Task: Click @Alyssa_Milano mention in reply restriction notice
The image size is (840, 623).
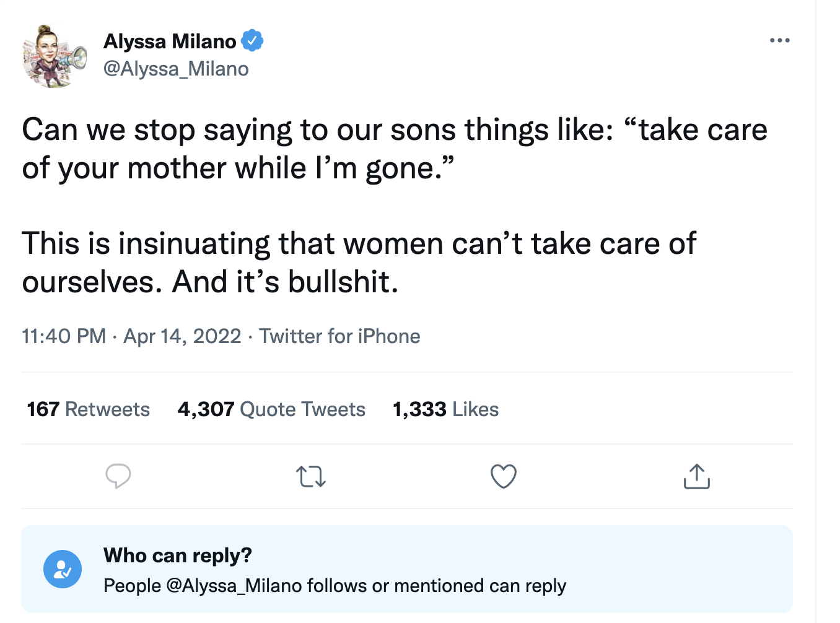Action: (234, 586)
